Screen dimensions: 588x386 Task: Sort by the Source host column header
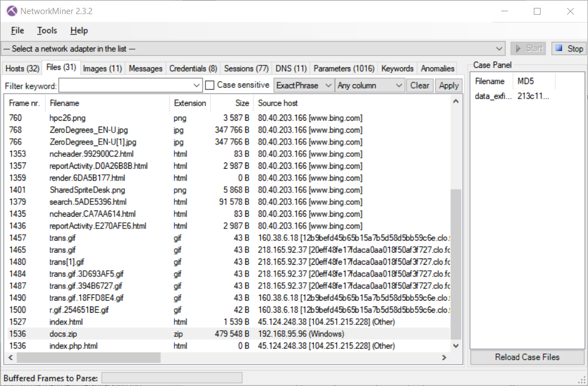[x=352, y=103]
